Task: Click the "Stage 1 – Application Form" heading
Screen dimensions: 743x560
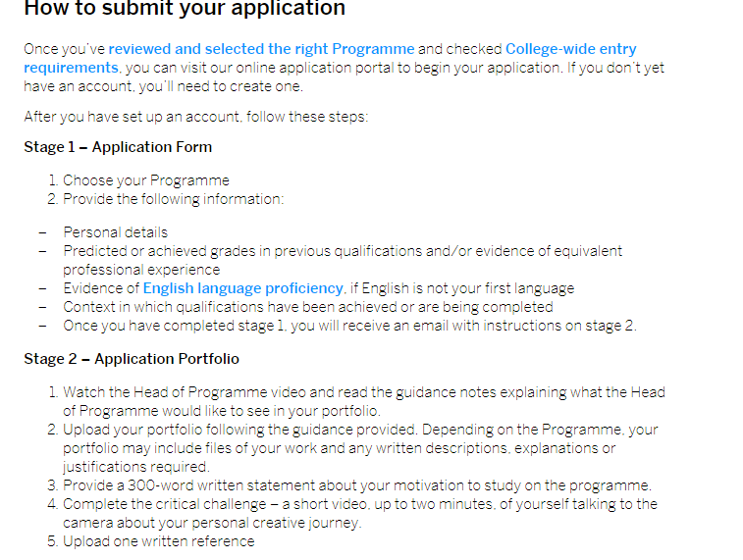Action: (x=118, y=147)
